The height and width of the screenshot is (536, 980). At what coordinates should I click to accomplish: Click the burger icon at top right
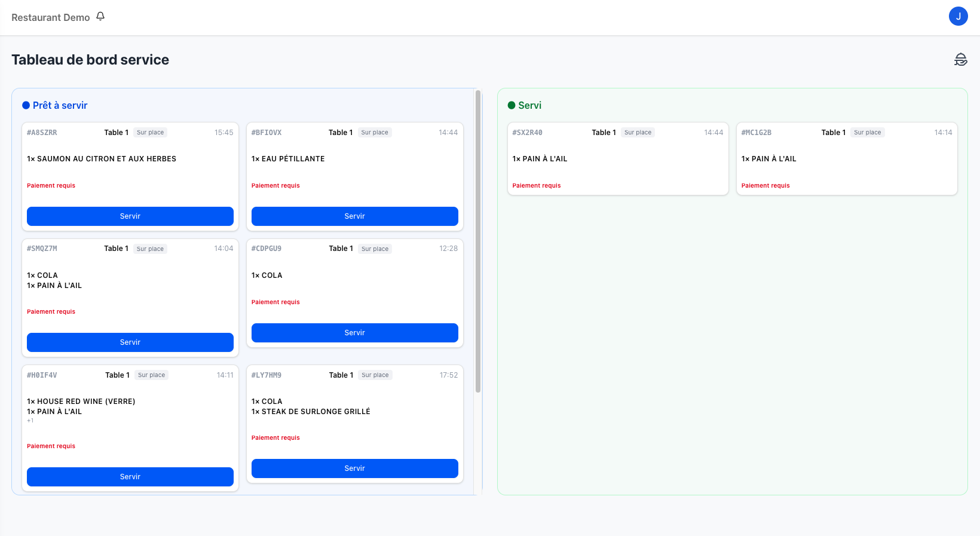961,59
